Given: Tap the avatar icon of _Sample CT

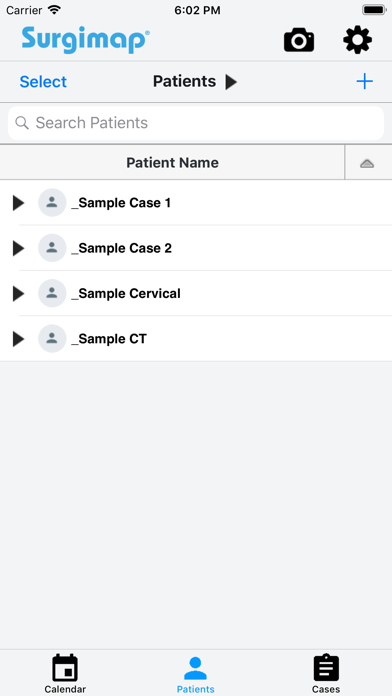Looking at the screenshot, I should 52,339.
